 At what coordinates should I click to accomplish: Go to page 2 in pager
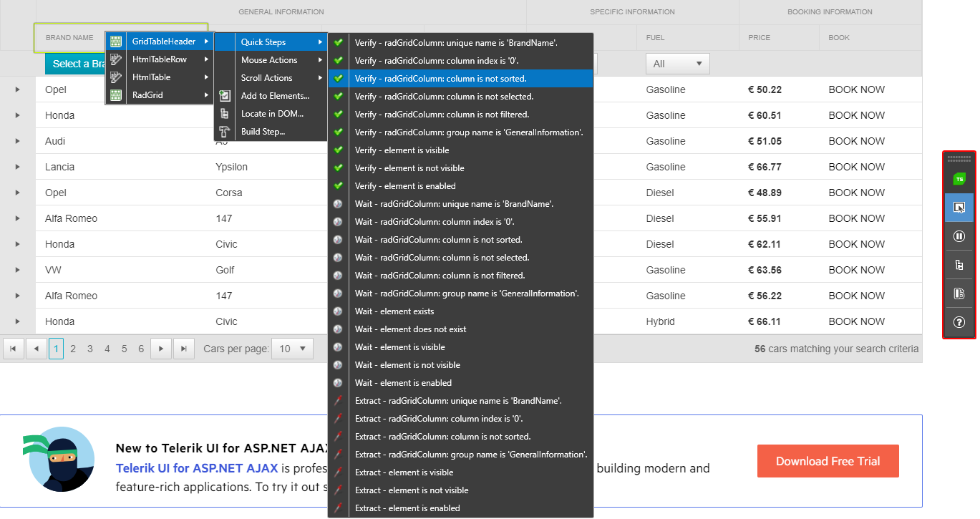(x=73, y=349)
